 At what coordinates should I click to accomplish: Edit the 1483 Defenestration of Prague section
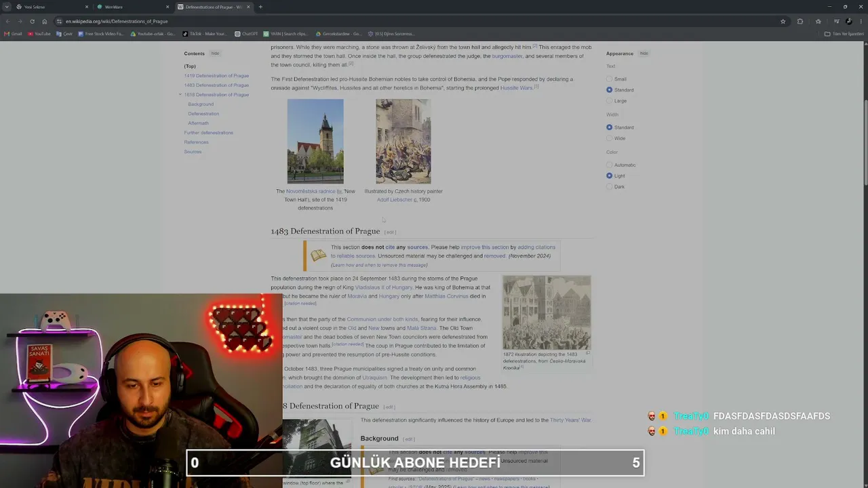(x=390, y=232)
